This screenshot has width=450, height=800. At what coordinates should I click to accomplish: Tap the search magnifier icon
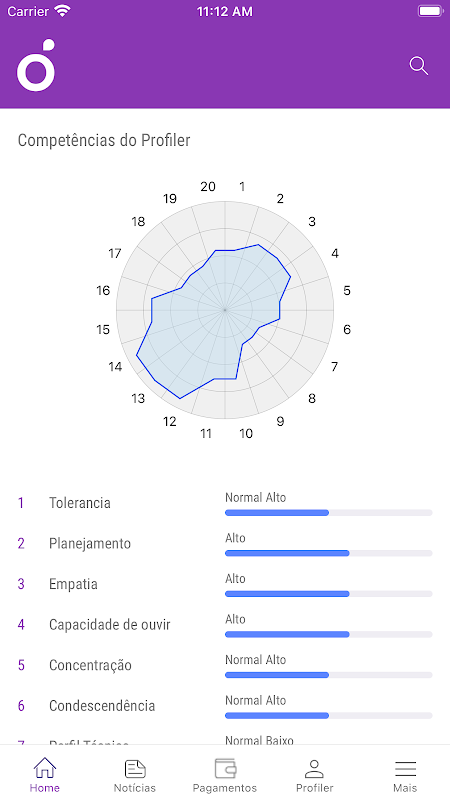coord(419,66)
